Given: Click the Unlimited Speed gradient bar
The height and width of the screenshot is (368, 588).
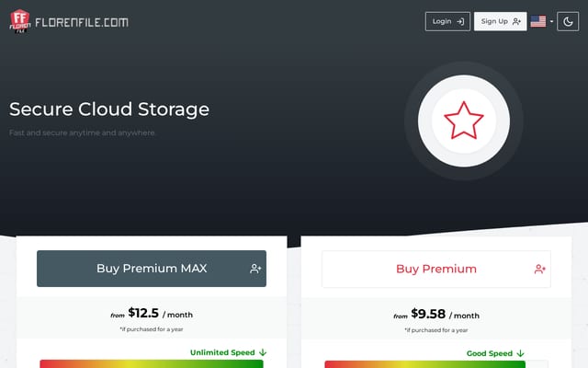Looking at the screenshot, I should pyautogui.click(x=152, y=364).
